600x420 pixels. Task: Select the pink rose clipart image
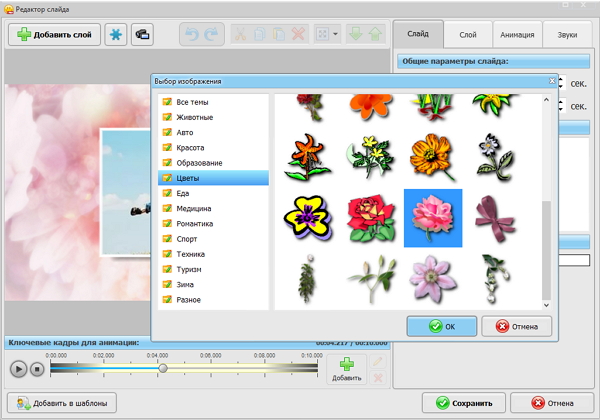click(432, 216)
